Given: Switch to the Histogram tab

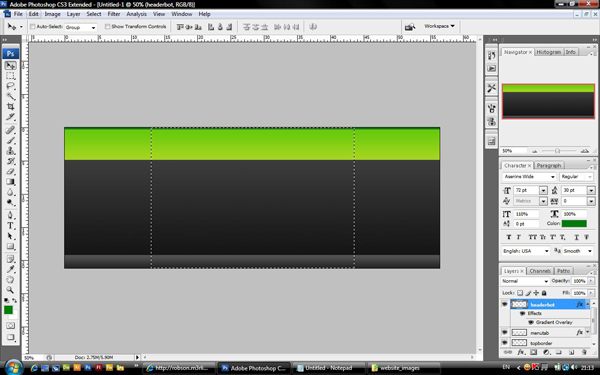Looking at the screenshot, I should (548, 52).
